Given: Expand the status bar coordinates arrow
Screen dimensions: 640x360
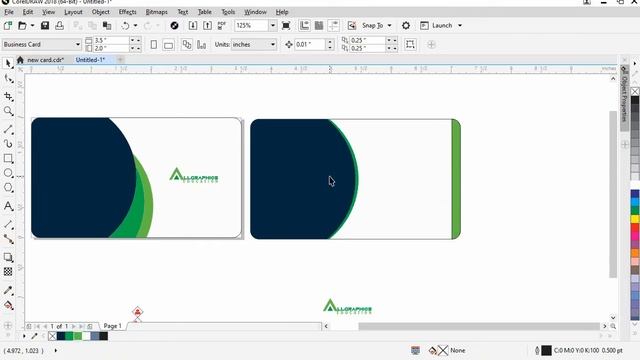Looking at the screenshot, I should click(x=56, y=350).
